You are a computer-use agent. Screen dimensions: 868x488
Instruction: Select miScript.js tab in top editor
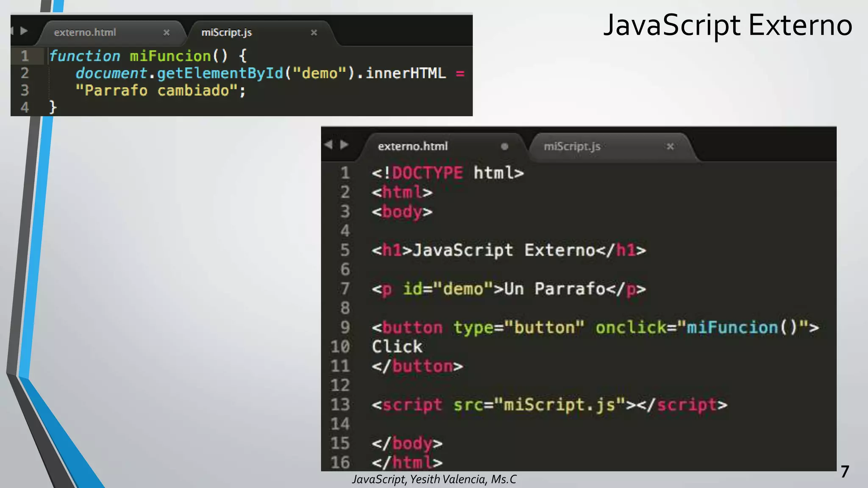pos(226,33)
